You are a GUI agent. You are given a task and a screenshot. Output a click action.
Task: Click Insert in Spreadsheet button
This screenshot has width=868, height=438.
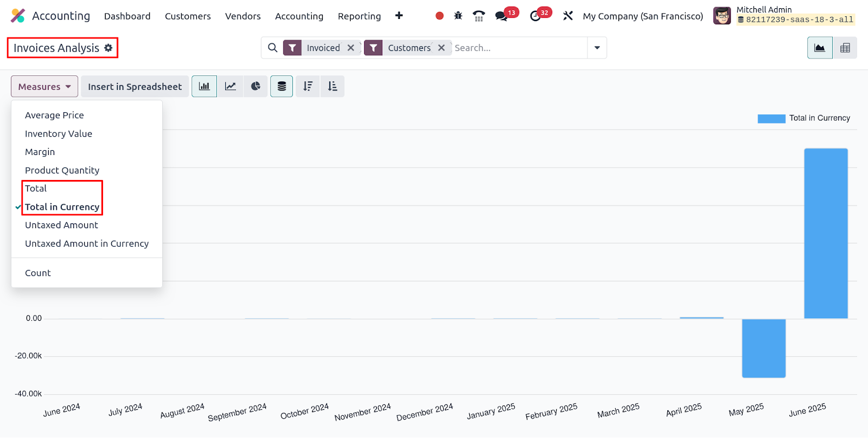point(135,86)
